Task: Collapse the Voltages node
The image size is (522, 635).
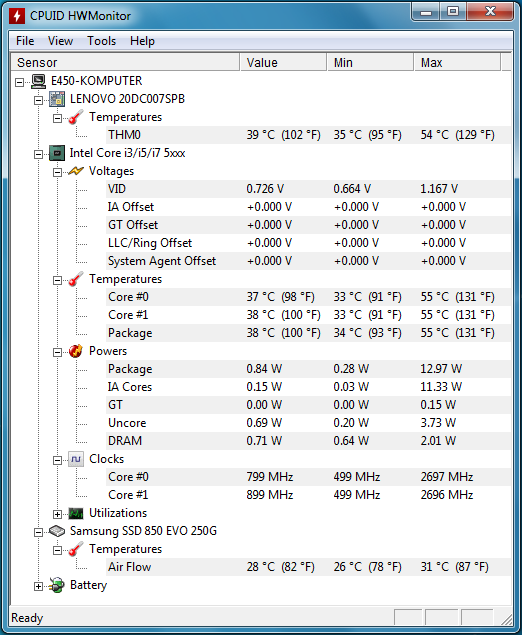Action: (58, 173)
